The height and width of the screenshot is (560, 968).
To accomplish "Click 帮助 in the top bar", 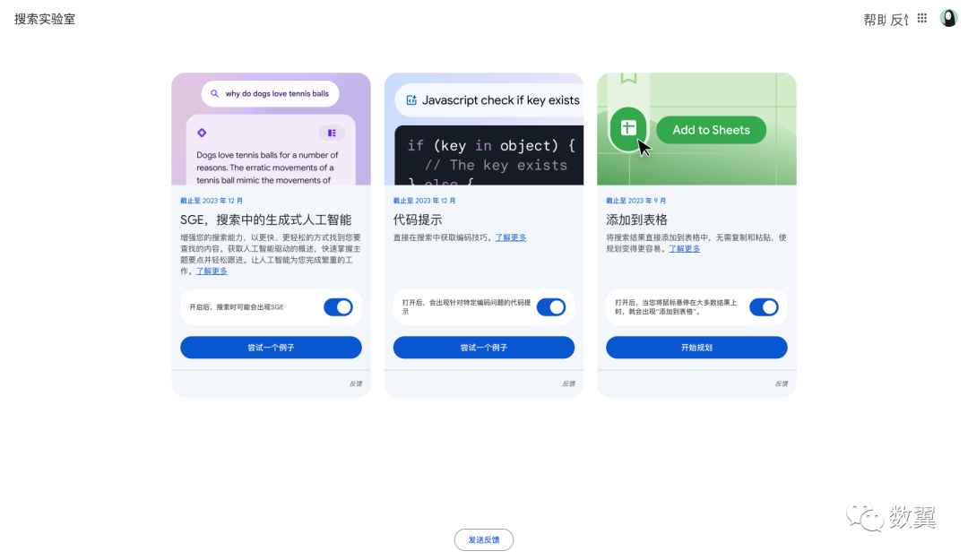I will pos(875,20).
